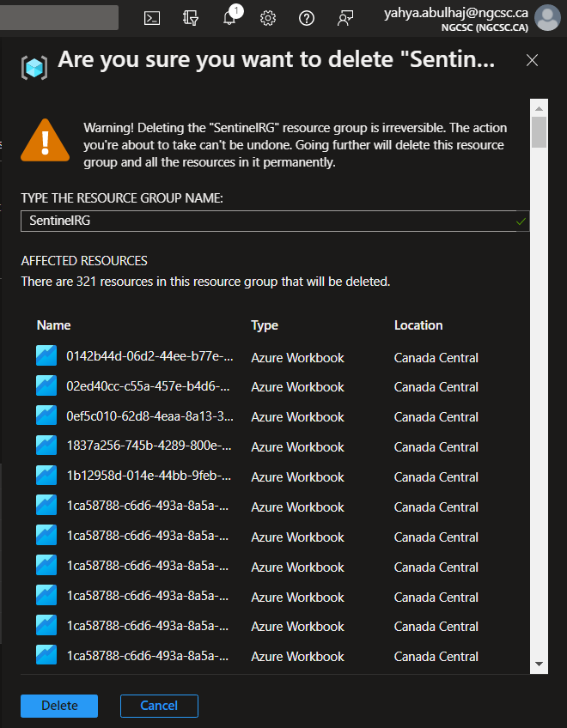Select resource name 02ed40cc-c55a-457e-b4d6
Screen dimensions: 567x728
click(x=148, y=386)
